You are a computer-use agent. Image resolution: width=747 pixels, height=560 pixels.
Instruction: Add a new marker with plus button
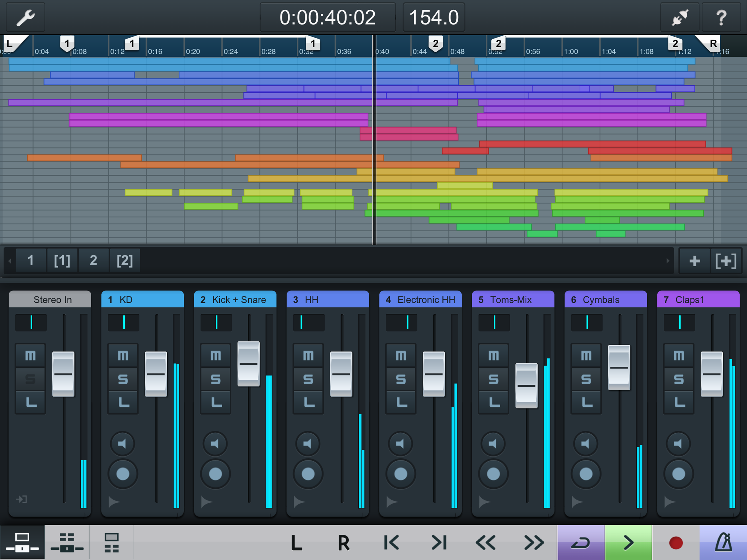click(694, 260)
